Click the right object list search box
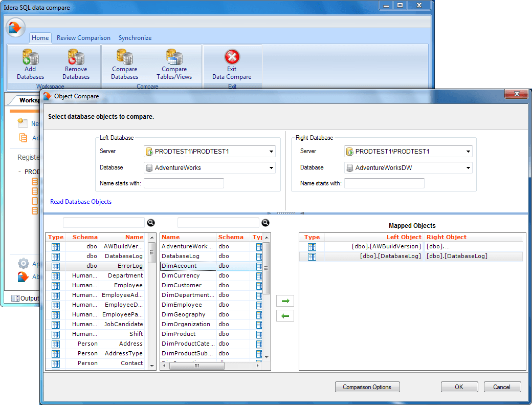 [218, 223]
